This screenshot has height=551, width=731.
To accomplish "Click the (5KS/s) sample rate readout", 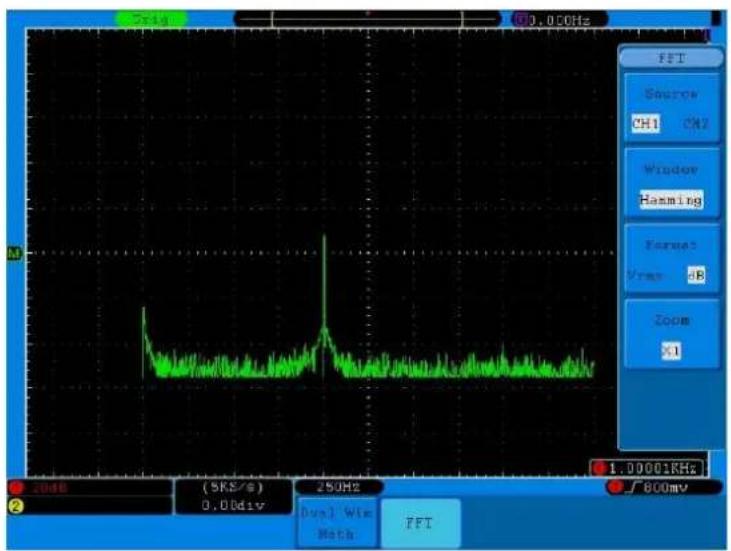I will 233,488.
